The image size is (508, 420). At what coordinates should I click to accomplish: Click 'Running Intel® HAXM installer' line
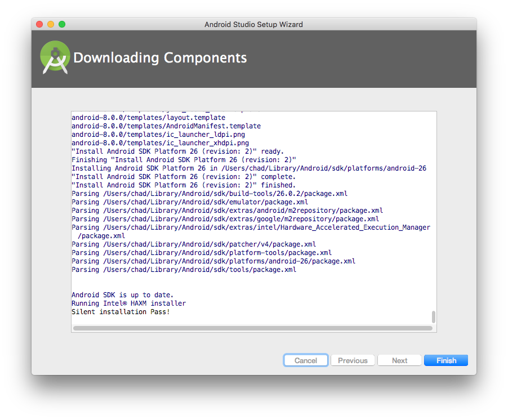[128, 303]
